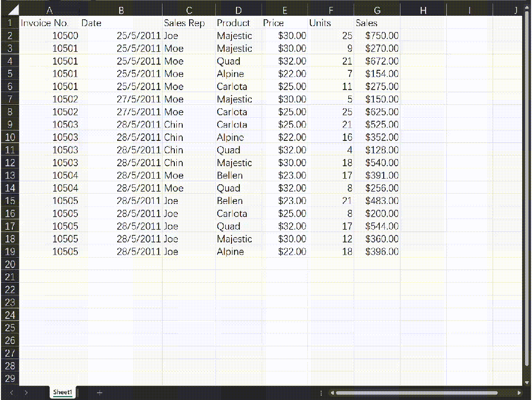Click the horizontal scrollbar left arrow
The image size is (532, 400).
(332, 393)
